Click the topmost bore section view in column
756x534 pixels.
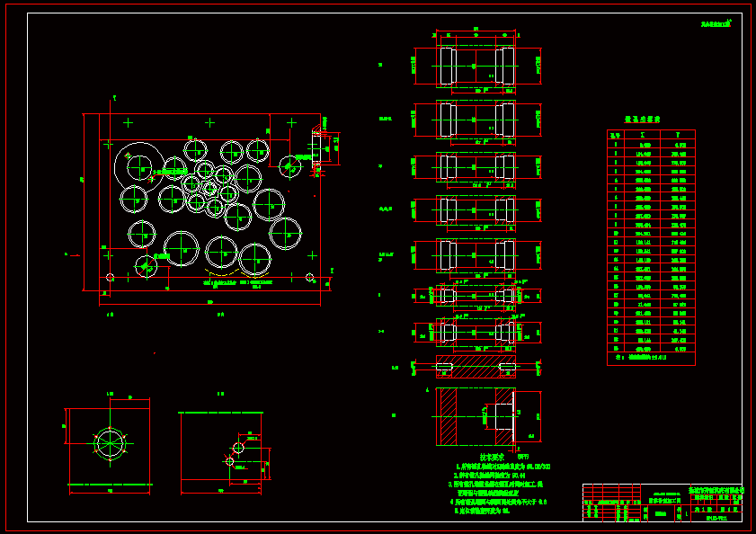476,67
